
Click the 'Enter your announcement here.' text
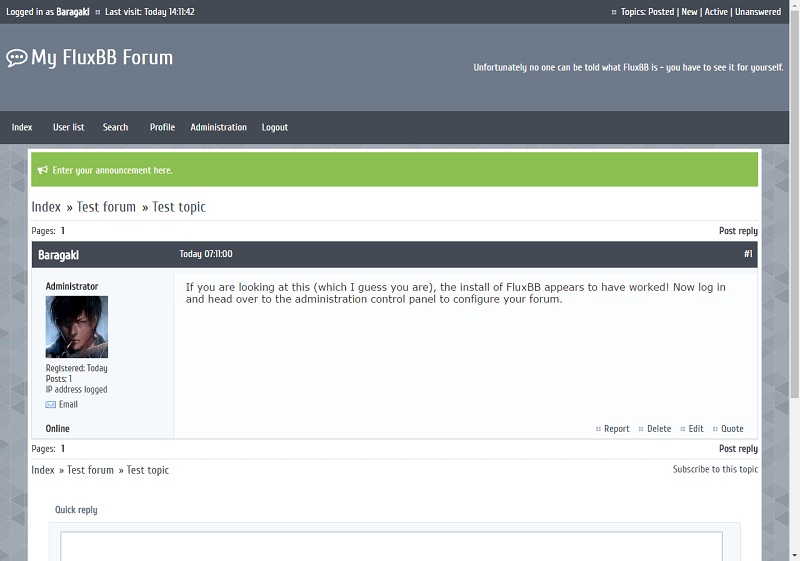point(112,170)
